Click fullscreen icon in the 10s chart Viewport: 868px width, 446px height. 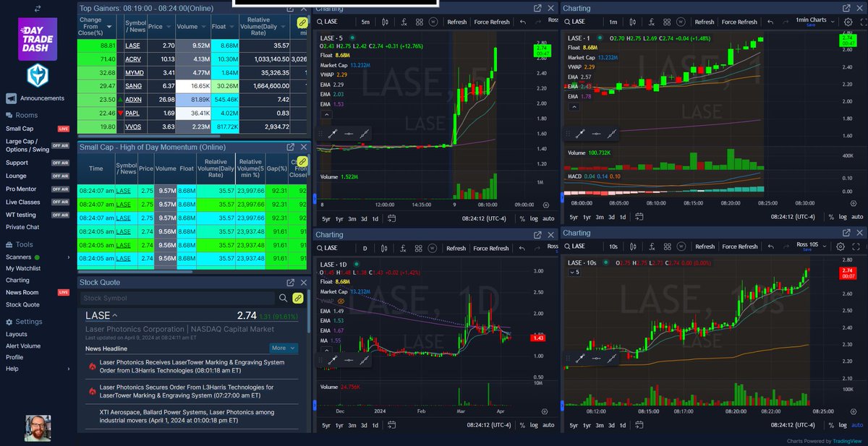coord(854,246)
